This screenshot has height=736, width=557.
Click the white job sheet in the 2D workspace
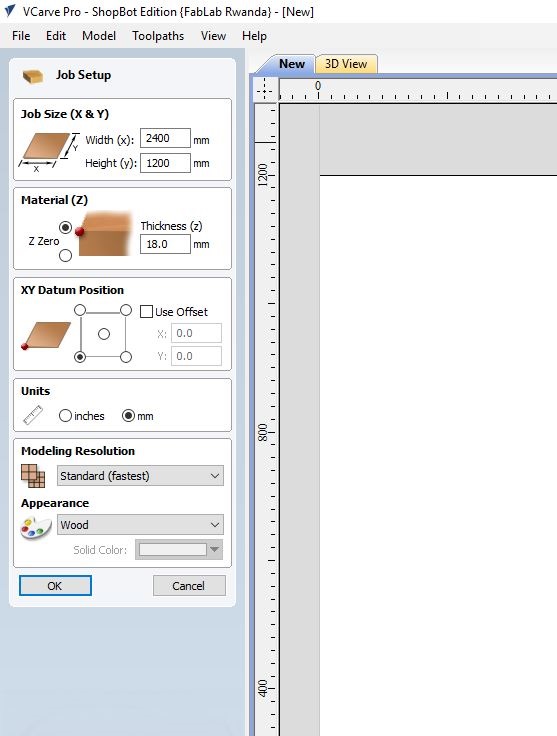click(x=438, y=455)
